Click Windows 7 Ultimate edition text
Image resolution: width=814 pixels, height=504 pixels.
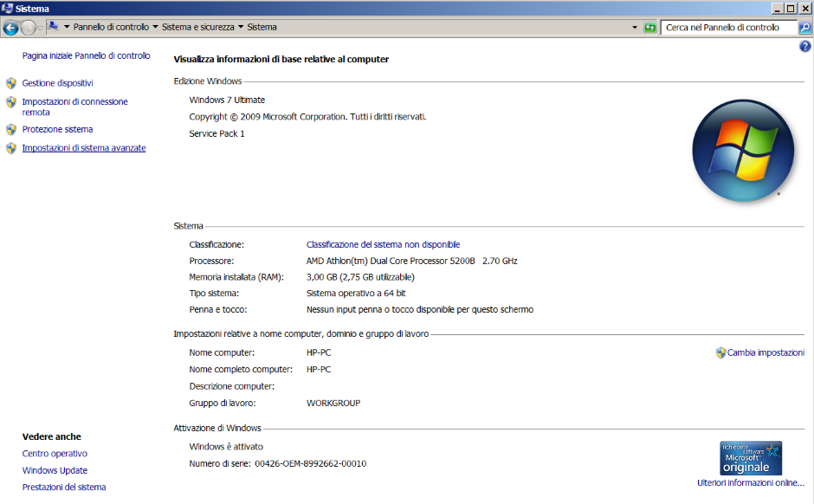click(227, 100)
